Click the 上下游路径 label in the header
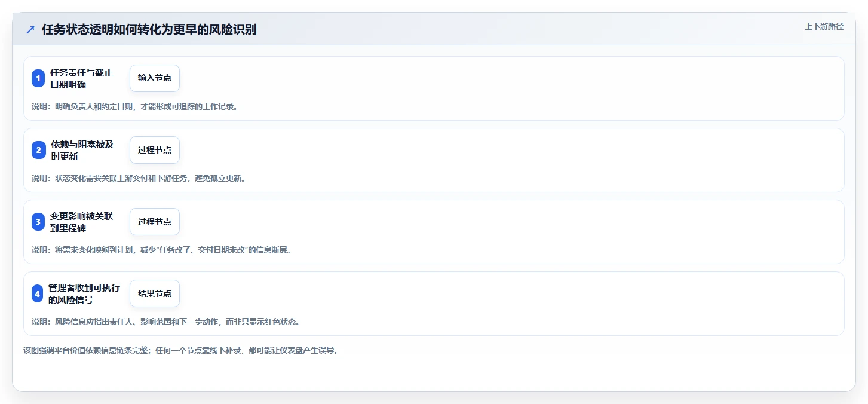868x404 pixels. (x=824, y=26)
